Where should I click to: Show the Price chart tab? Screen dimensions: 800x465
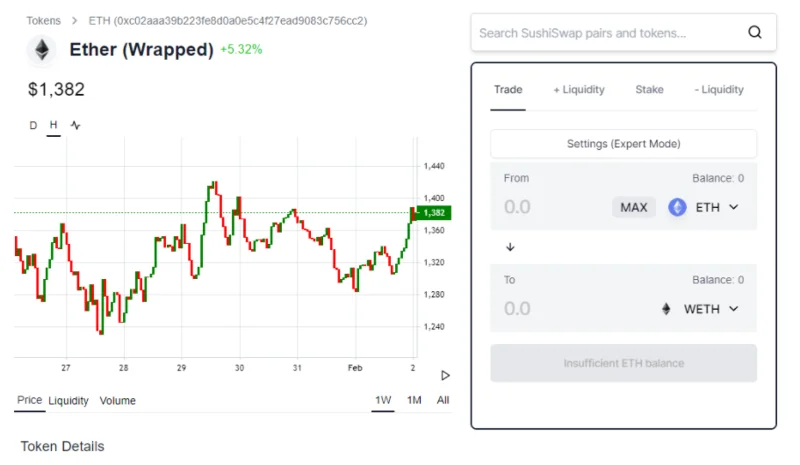pos(30,400)
